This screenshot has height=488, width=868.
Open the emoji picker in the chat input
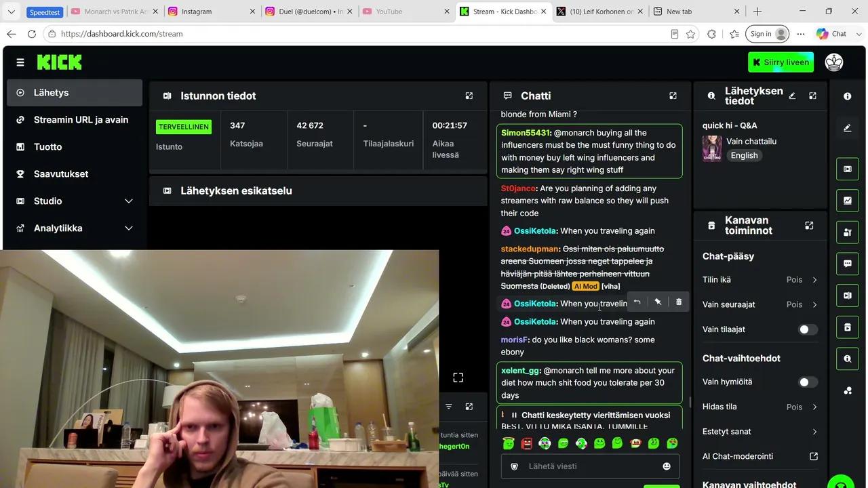pos(667,466)
